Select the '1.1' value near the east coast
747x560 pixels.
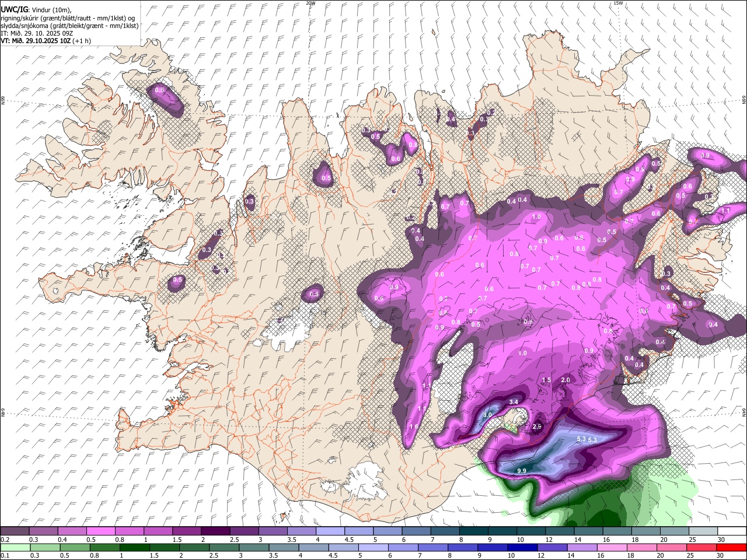726,211
